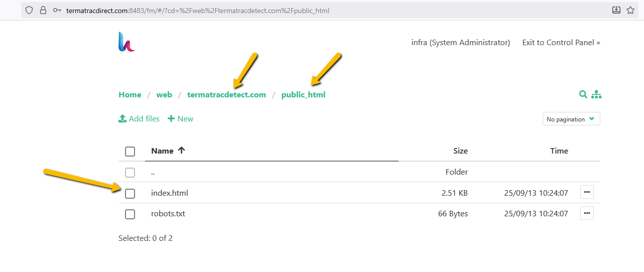Viewport: 644px width, 272px height.
Task: Sort by the Time column header
Action: point(559,151)
